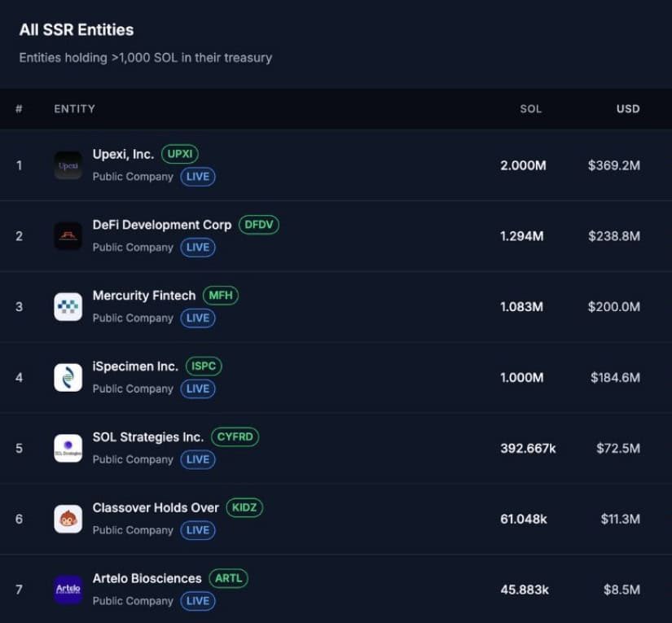This screenshot has width=672, height=623.
Task: Click the LIVE badge for Classover Holds Over
Action: tap(198, 530)
